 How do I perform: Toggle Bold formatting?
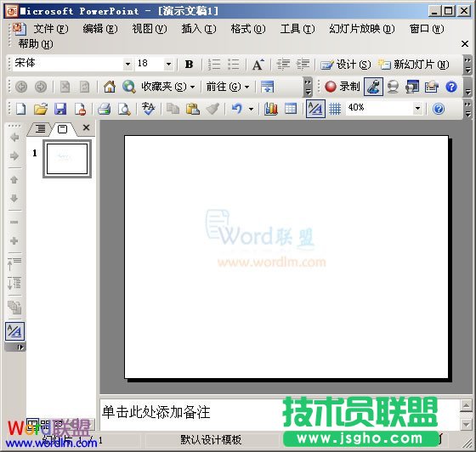(189, 65)
